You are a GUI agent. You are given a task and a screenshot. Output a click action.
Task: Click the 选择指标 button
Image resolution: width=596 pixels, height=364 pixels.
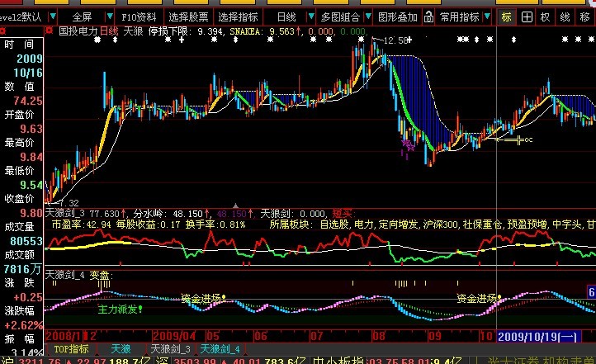coord(238,17)
